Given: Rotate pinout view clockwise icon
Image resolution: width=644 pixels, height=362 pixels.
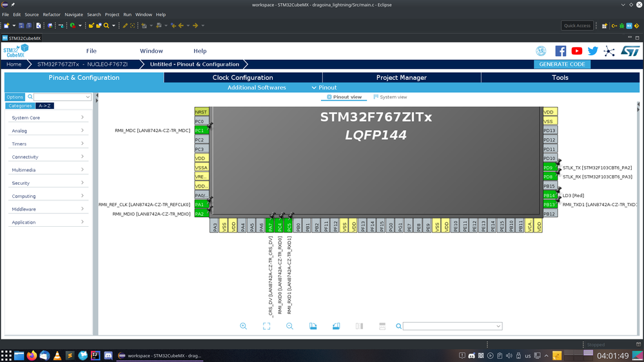Looking at the screenshot, I should [x=313, y=326].
